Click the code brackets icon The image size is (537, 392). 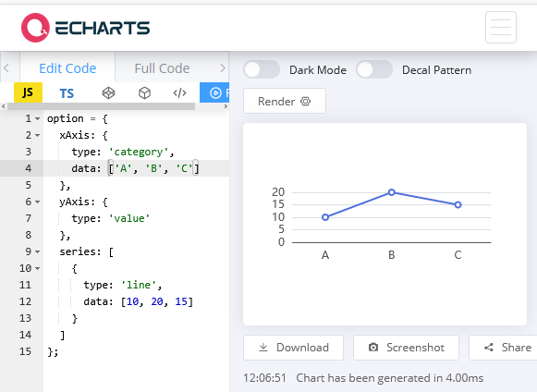coord(180,92)
